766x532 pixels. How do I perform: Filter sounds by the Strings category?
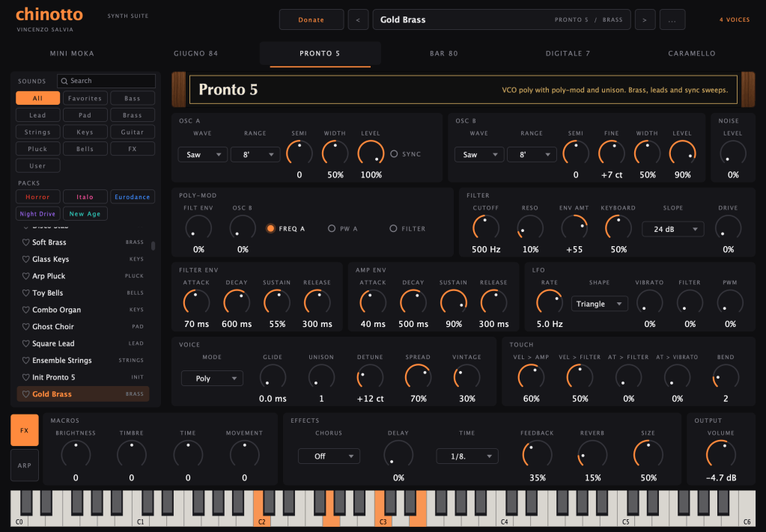37,132
